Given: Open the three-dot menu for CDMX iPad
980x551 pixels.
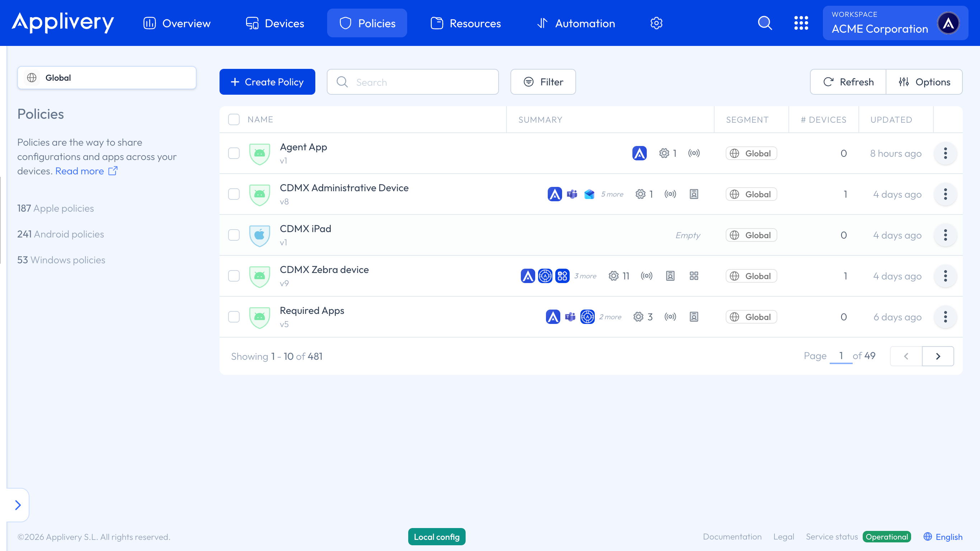Looking at the screenshot, I should click(x=945, y=235).
